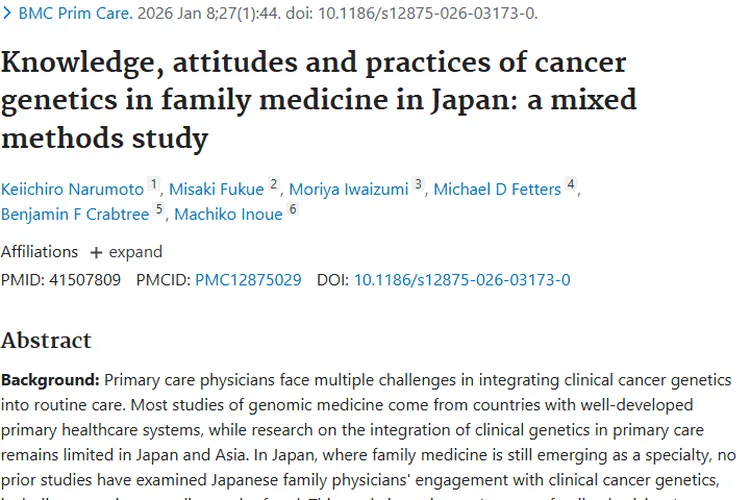Open author Misaki Fukue's link
Image resolution: width=750 pixels, height=500 pixels.
point(216,189)
